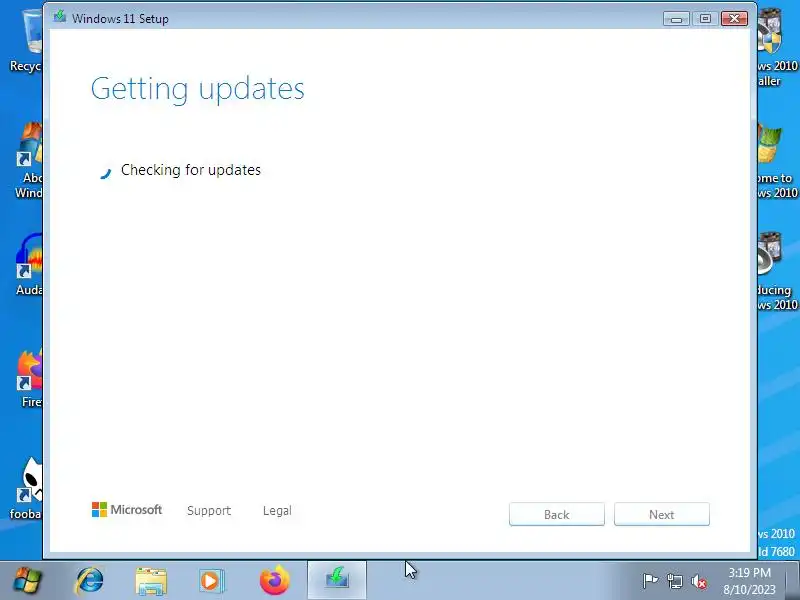The height and width of the screenshot is (600, 800).
Task: Click the Getting updates heading
Action: tap(197, 89)
